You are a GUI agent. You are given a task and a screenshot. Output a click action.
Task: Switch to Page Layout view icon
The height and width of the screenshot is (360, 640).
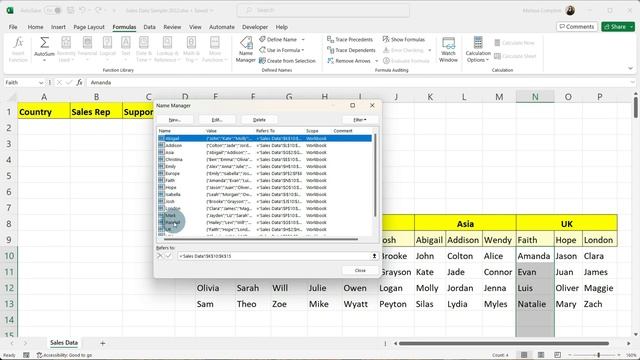point(541,355)
